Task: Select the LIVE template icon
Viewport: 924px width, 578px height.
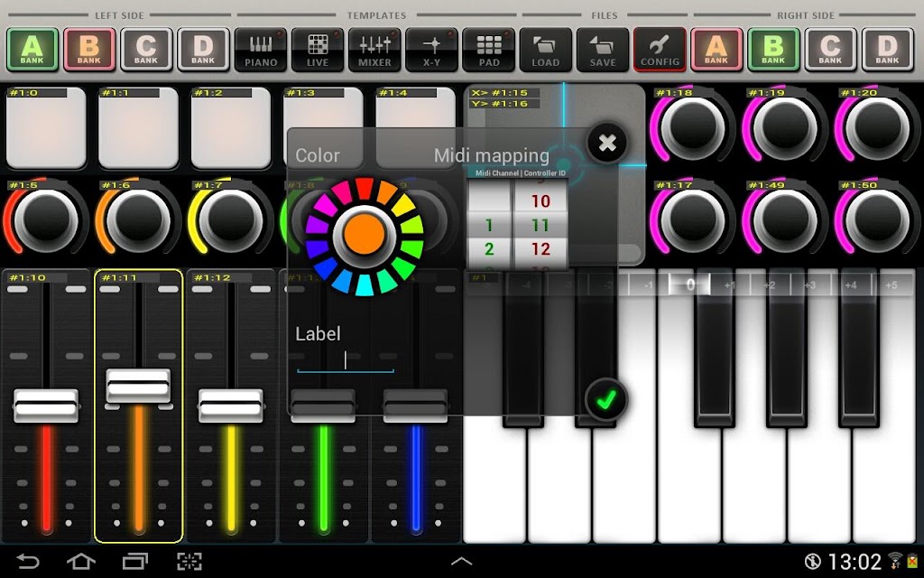Action: click(318, 51)
